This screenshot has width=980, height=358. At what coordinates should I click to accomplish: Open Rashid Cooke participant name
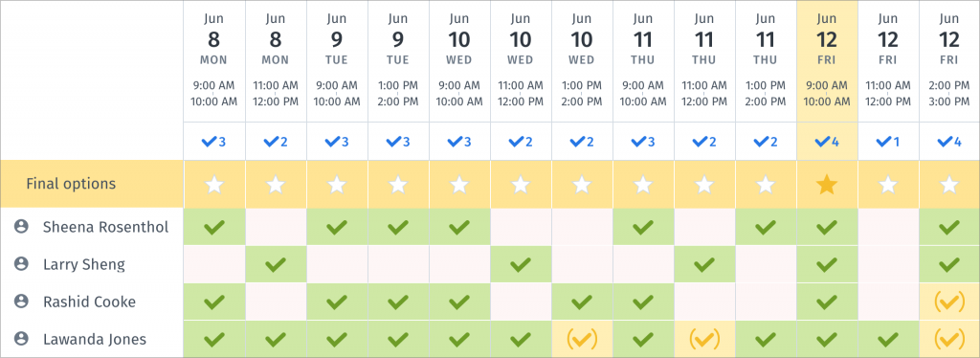click(89, 302)
